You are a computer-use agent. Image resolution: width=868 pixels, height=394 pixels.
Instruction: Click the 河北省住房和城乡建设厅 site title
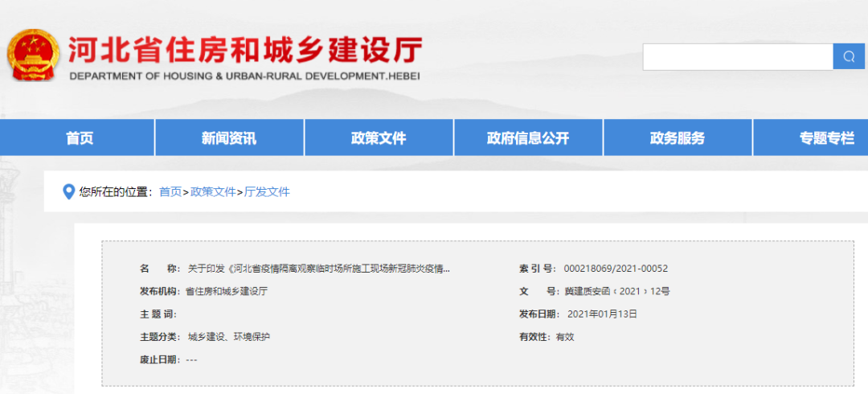pos(244,50)
